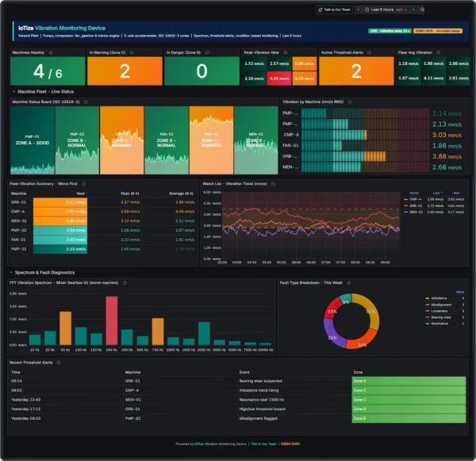Open info icon for Recent Threshold Alerts

point(59,363)
